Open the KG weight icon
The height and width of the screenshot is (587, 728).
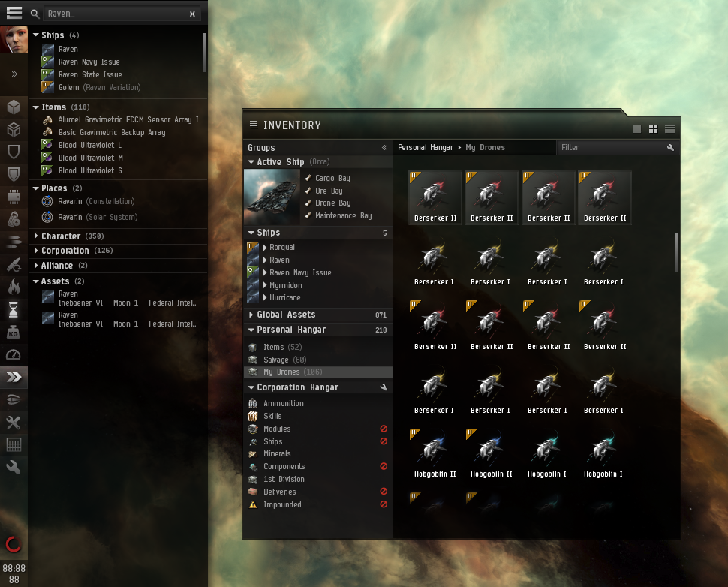click(x=14, y=332)
